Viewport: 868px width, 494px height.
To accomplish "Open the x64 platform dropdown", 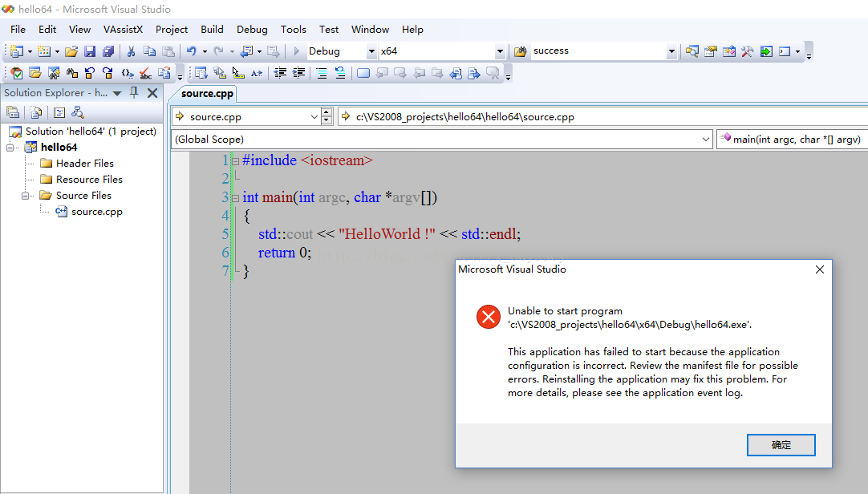I will coord(500,51).
